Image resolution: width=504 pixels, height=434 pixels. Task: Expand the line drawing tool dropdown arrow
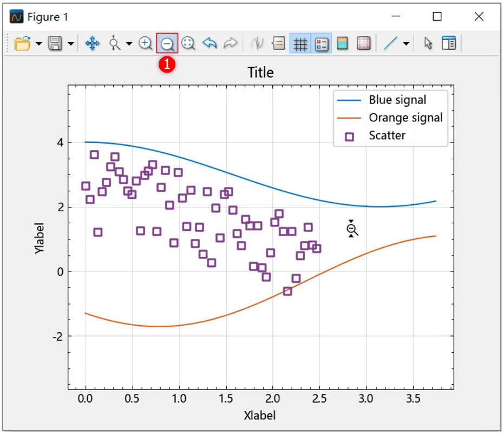405,44
